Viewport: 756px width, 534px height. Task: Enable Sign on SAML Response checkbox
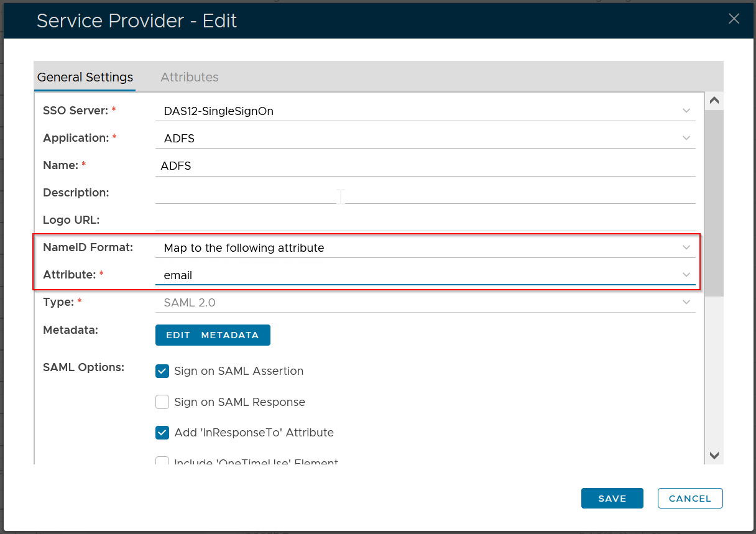(x=162, y=402)
